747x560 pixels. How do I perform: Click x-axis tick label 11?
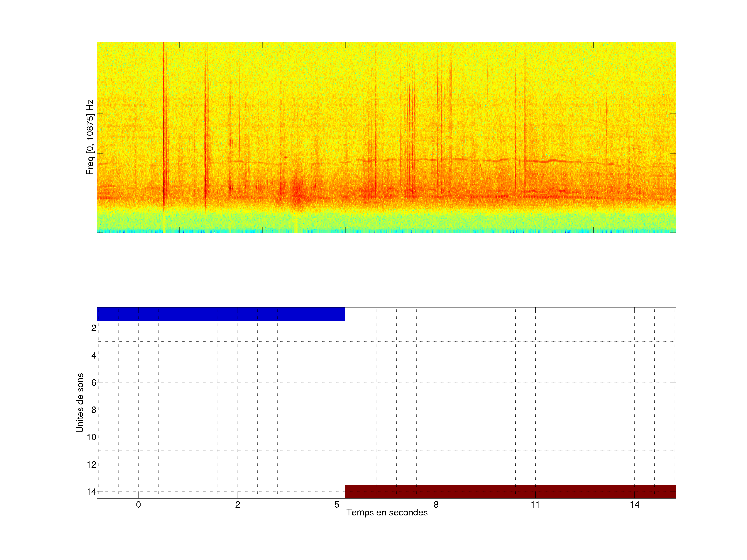(x=535, y=505)
